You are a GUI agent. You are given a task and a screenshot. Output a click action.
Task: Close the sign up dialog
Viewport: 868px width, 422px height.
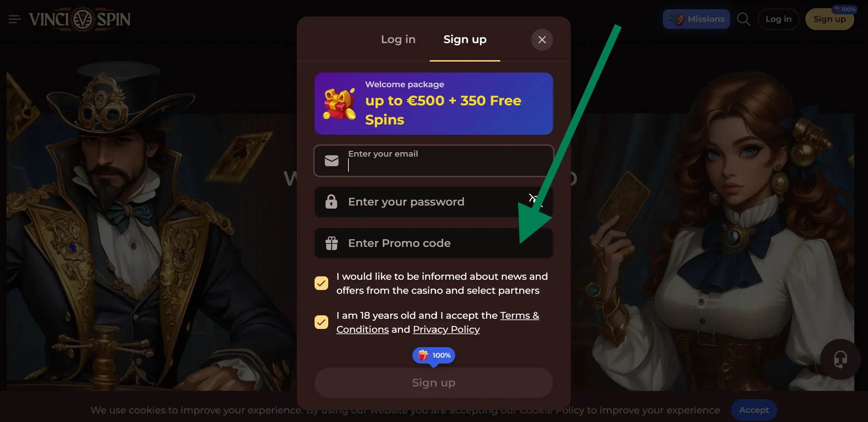coord(542,40)
